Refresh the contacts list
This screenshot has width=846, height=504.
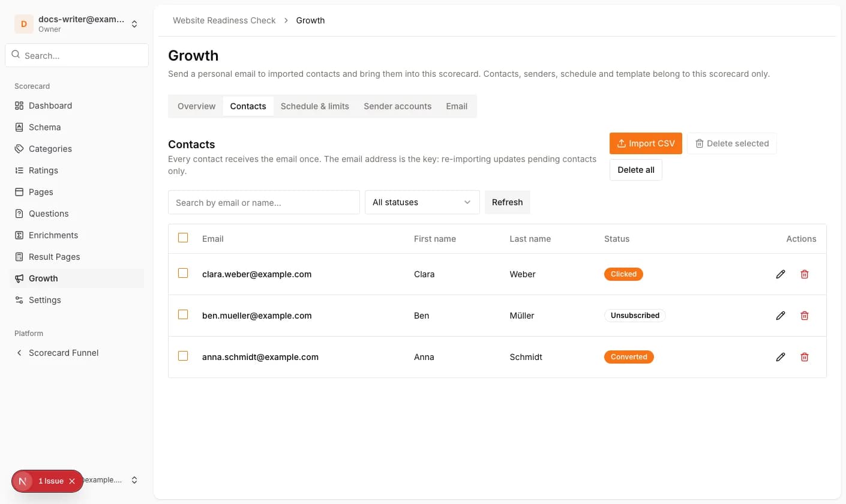pos(508,202)
